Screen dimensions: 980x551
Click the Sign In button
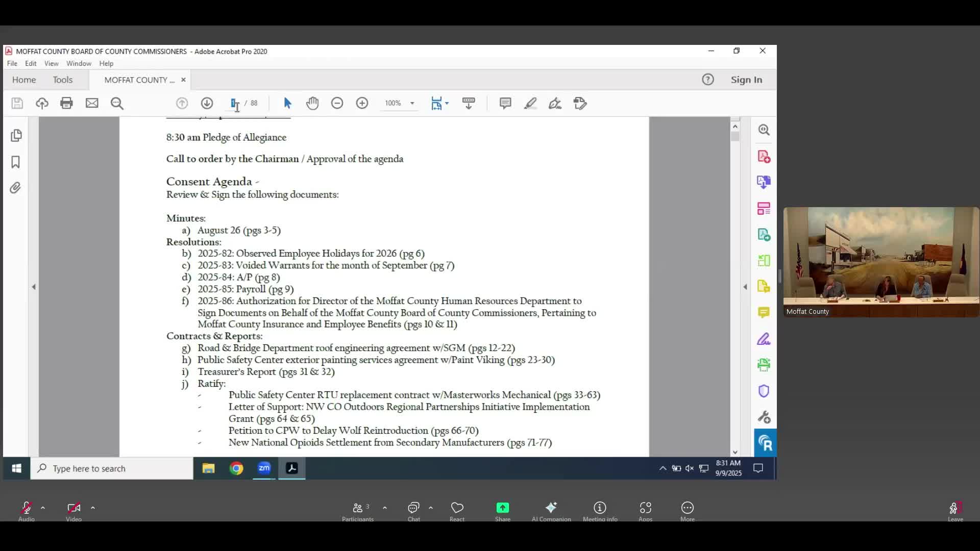pos(746,80)
